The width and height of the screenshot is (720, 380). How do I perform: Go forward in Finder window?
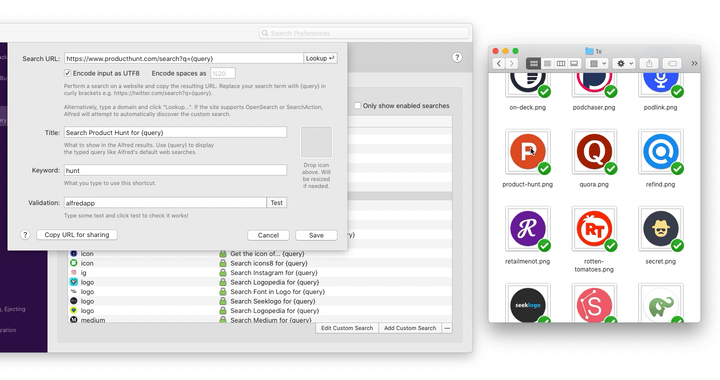[512, 64]
